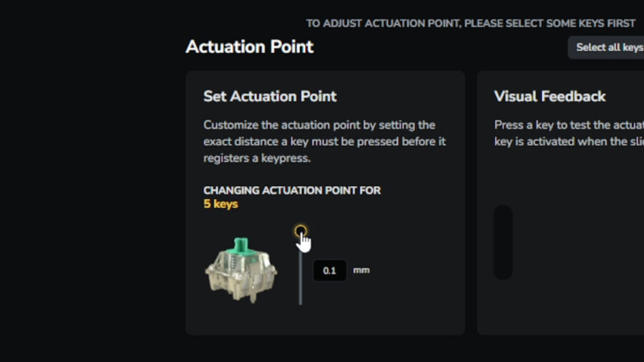Click the Actuation Point page heading

click(x=249, y=47)
